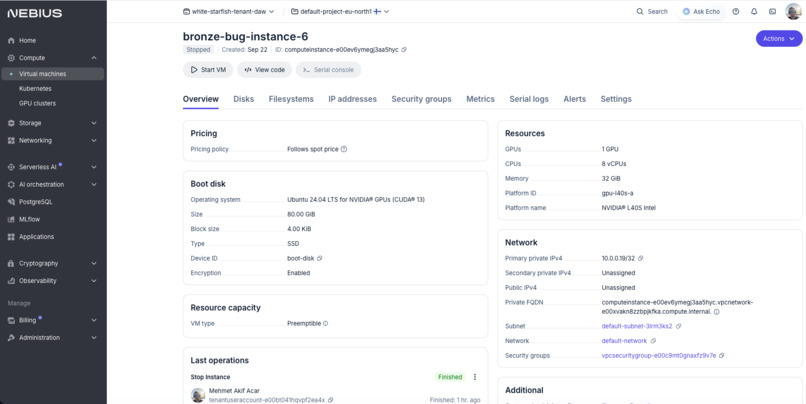Select the Overview tab
The height and width of the screenshot is (404, 806).
click(x=200, y=99)
